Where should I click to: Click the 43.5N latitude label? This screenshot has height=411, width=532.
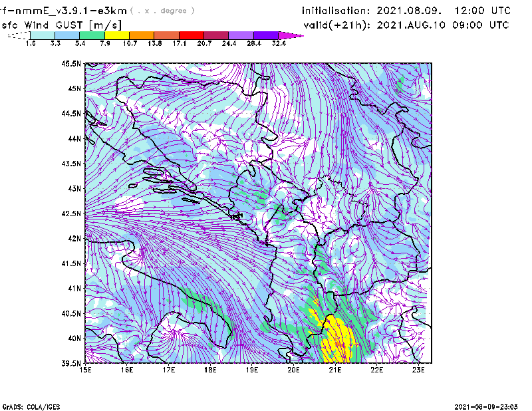point(71,164)
